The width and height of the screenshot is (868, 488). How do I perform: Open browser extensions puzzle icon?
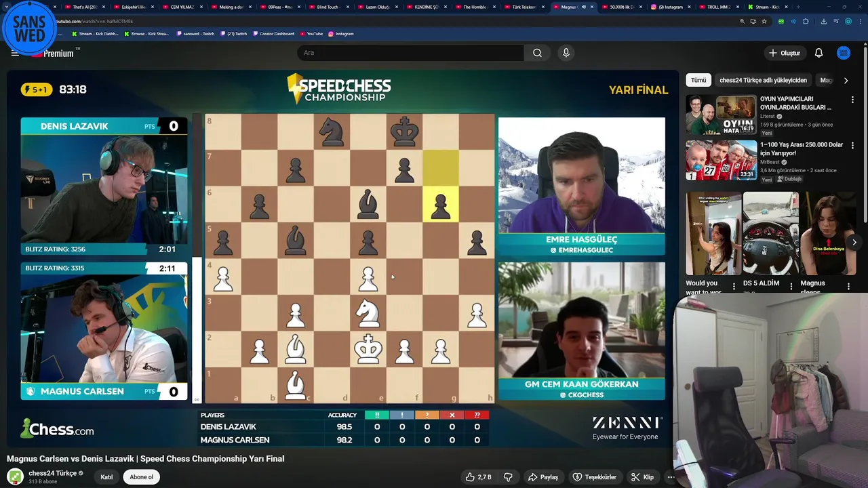[806, 21]
